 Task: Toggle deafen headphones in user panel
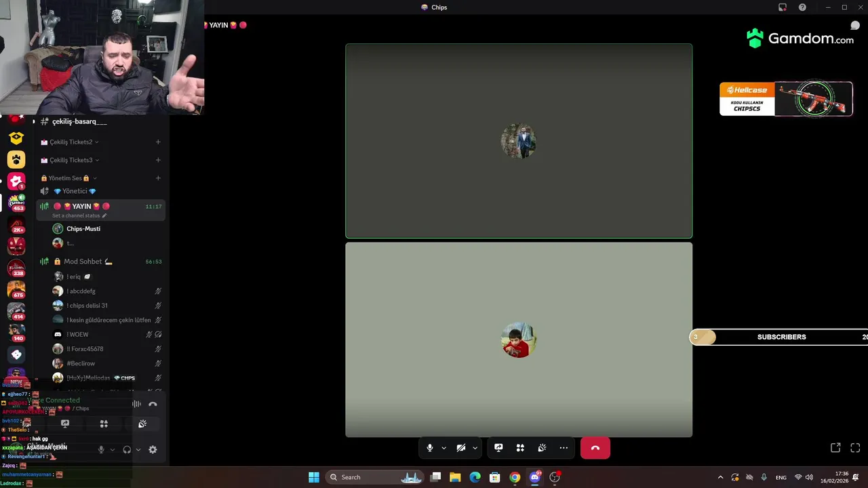[127, 449]
